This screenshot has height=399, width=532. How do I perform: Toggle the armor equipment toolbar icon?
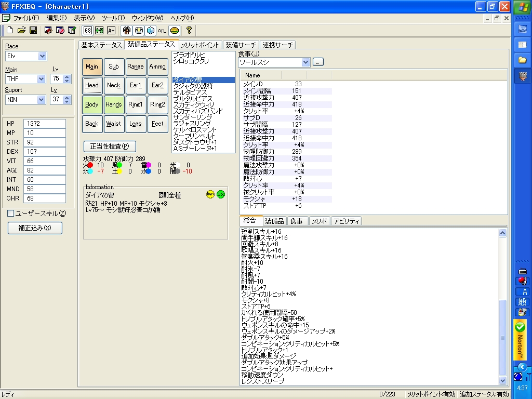coord(127,30)
